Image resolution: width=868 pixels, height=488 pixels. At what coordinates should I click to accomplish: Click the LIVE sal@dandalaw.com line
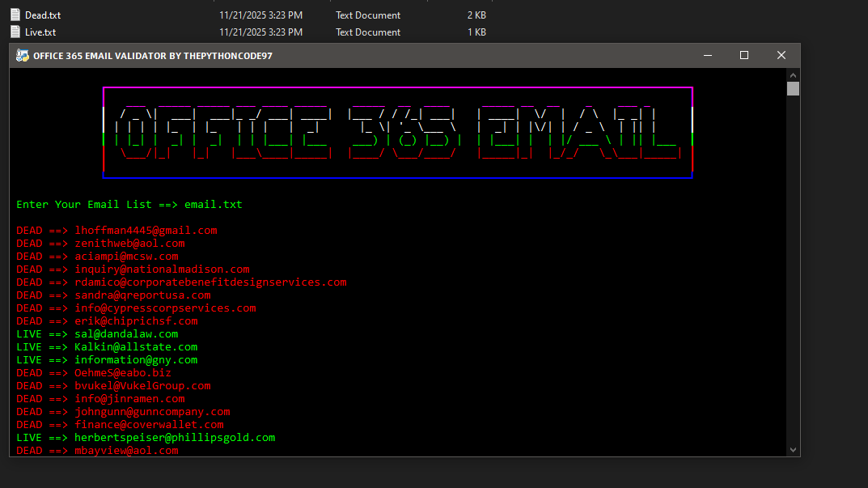click(97, 334)
